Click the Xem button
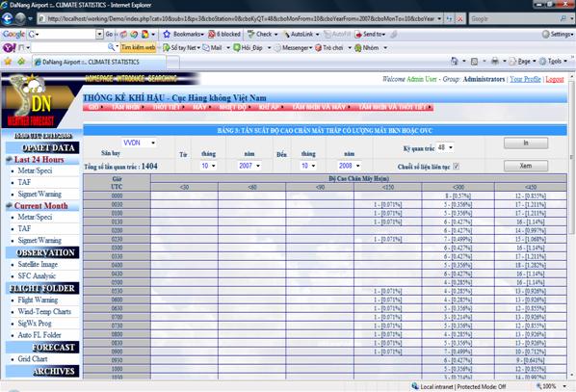 tap(526, 166)
